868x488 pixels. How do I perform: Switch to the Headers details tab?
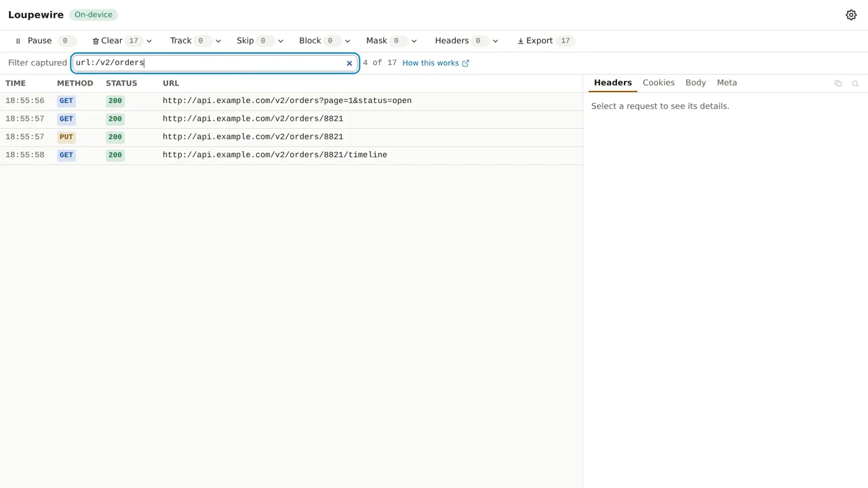(613, 83)
